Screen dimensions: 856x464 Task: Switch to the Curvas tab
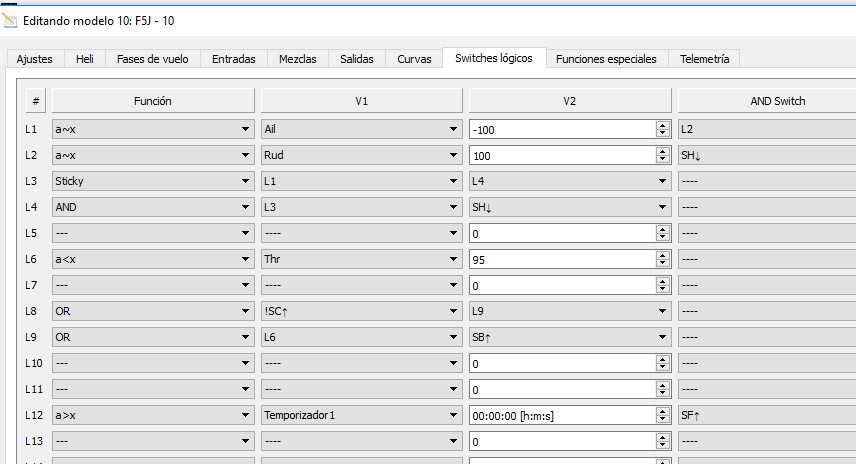pos(414,59)
